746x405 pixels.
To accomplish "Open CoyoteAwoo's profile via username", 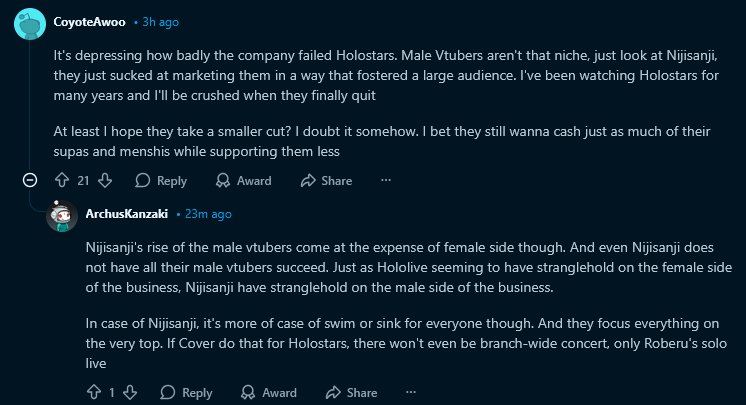I will (89, 22).
